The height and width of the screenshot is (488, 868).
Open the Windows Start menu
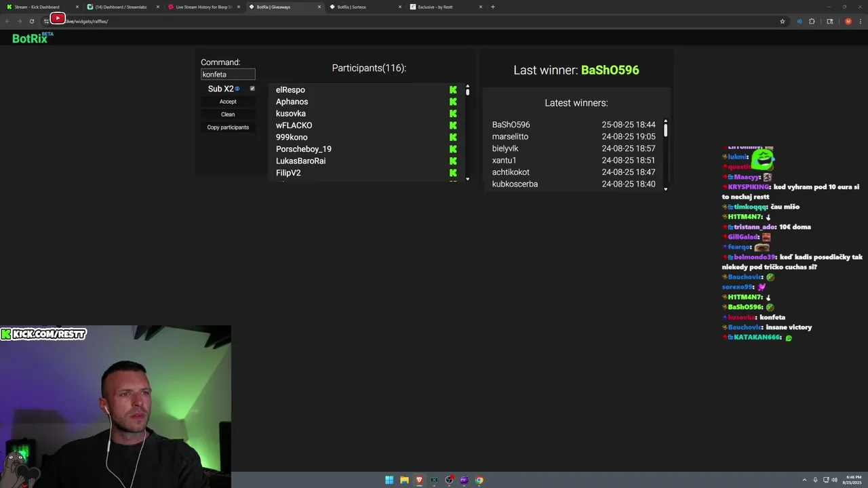[389, 480]
